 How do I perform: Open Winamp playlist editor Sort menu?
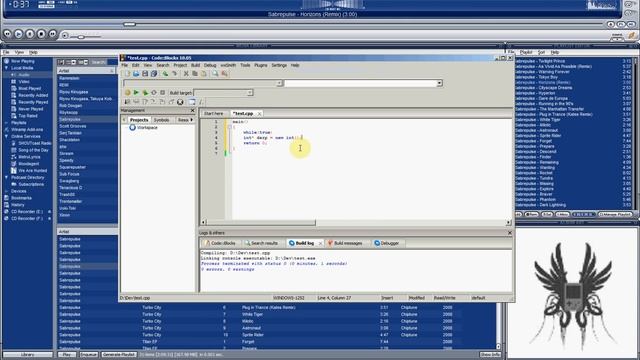541,52
